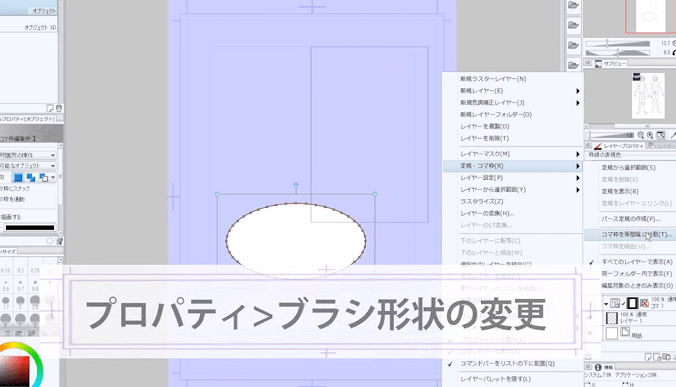Viewport: 676px width, 387px height.
Task: Choose コマ枠を等間隔に分割(T)... menu item
Action: click(637, 234)
